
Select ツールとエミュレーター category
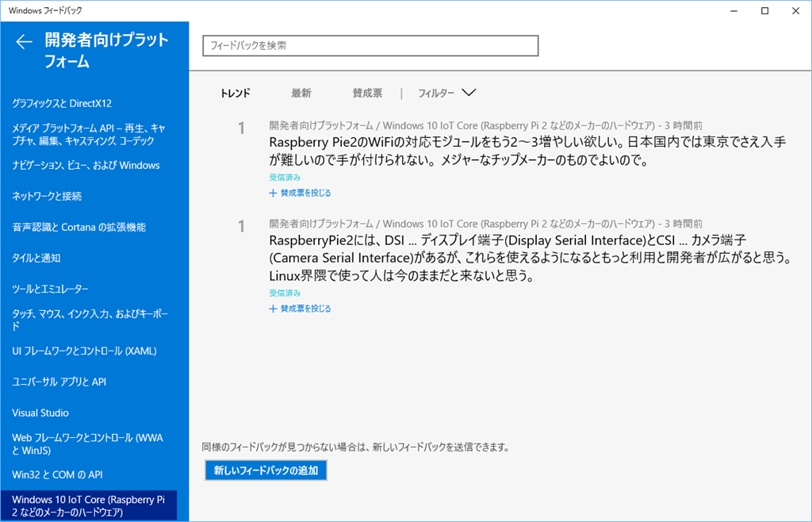[x=50, y=289]
